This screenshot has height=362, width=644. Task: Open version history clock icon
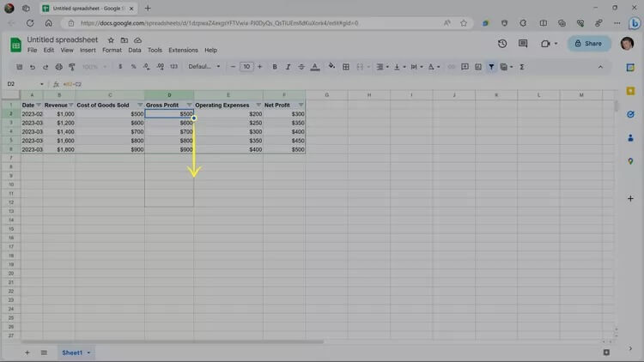502,44
